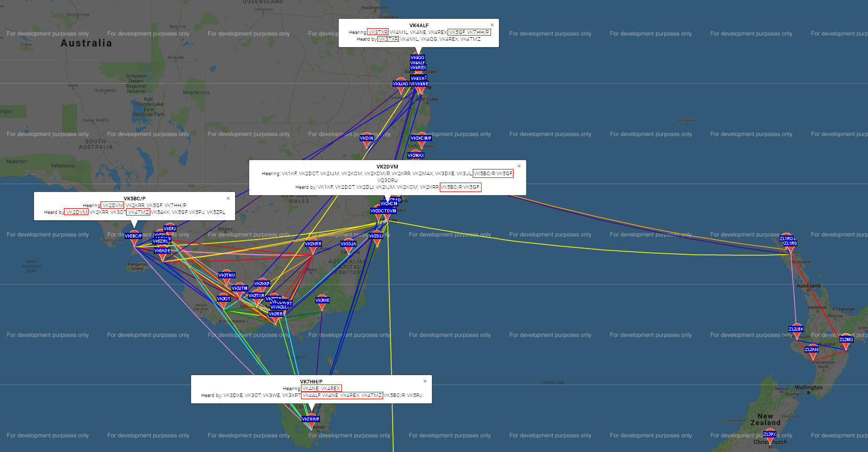Viewport: 868px width, 452px height.
Task: Close the VK7HH/P info popup
Action: 425,381
